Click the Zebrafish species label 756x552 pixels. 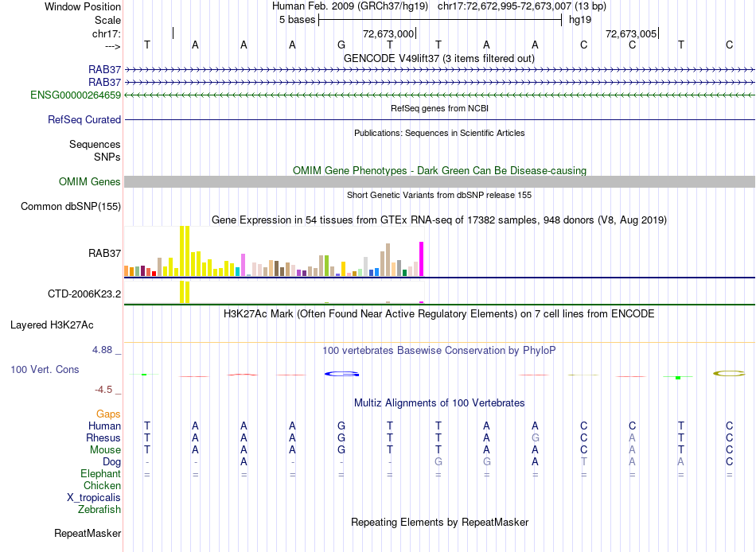99,510
